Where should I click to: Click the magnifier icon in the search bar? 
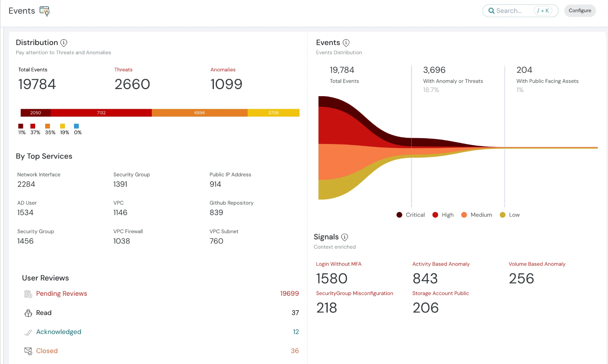pos(491,11)
